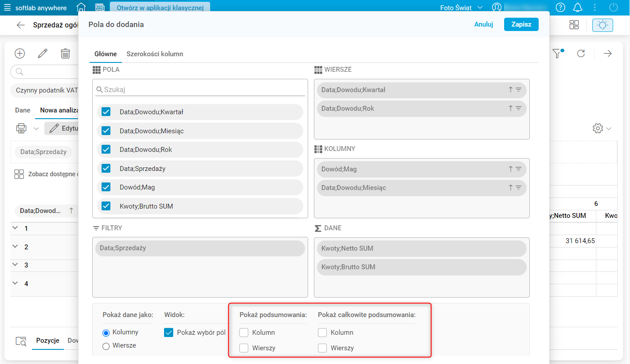
Task: Open the Dane tab in background page
Action: [x=23, y=110]
